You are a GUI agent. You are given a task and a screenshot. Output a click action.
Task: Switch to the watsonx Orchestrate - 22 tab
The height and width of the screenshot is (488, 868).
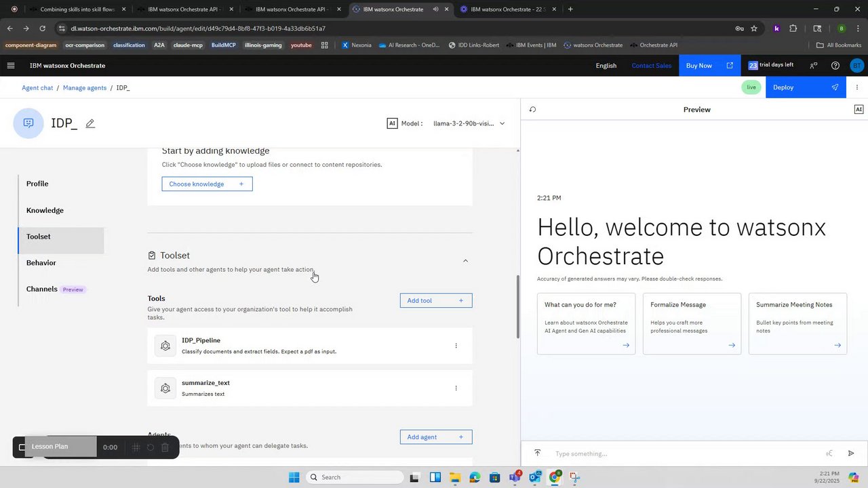507,9
